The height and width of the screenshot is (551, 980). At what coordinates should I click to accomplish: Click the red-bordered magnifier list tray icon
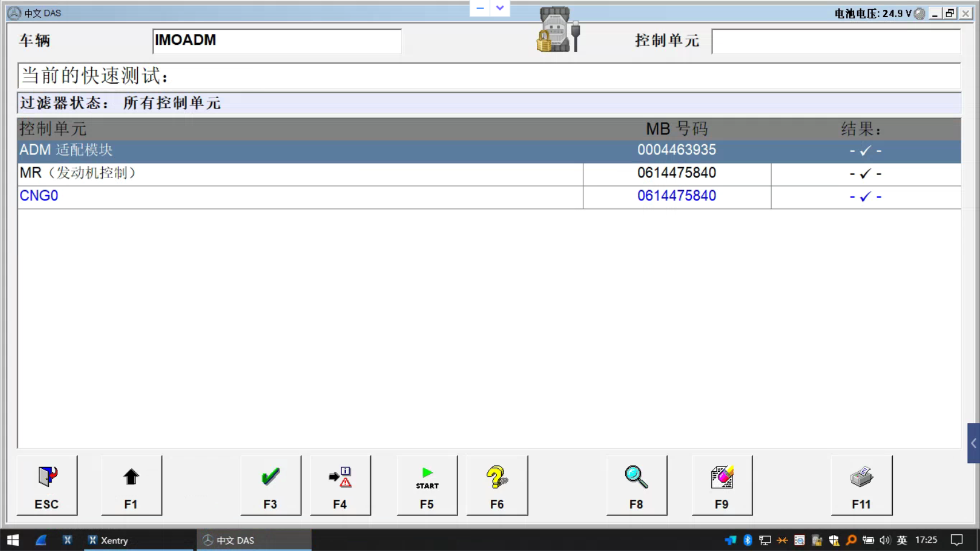coord(799,540)
